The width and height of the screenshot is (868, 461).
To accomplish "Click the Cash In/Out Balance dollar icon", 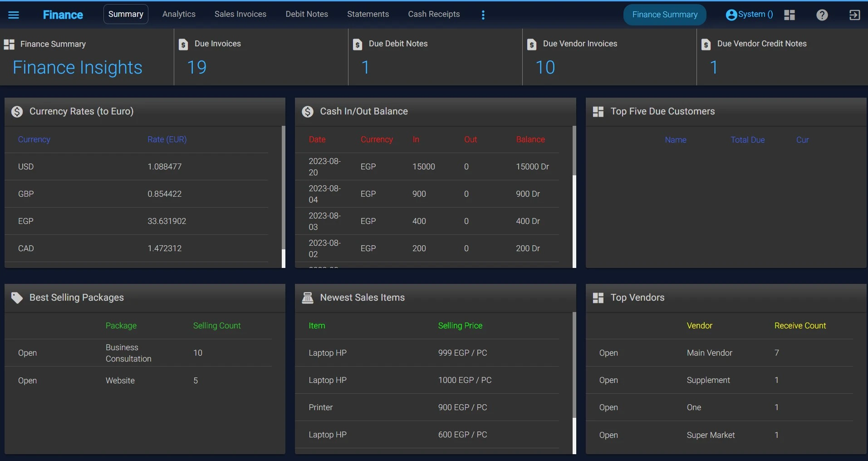I will pyautogui.click(x=308, y=112).
